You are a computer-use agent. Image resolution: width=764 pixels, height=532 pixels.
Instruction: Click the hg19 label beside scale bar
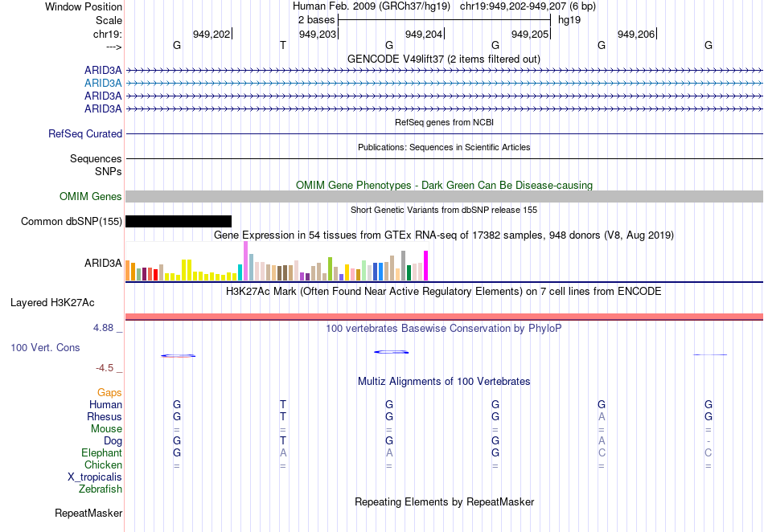(x=569, y=20)
